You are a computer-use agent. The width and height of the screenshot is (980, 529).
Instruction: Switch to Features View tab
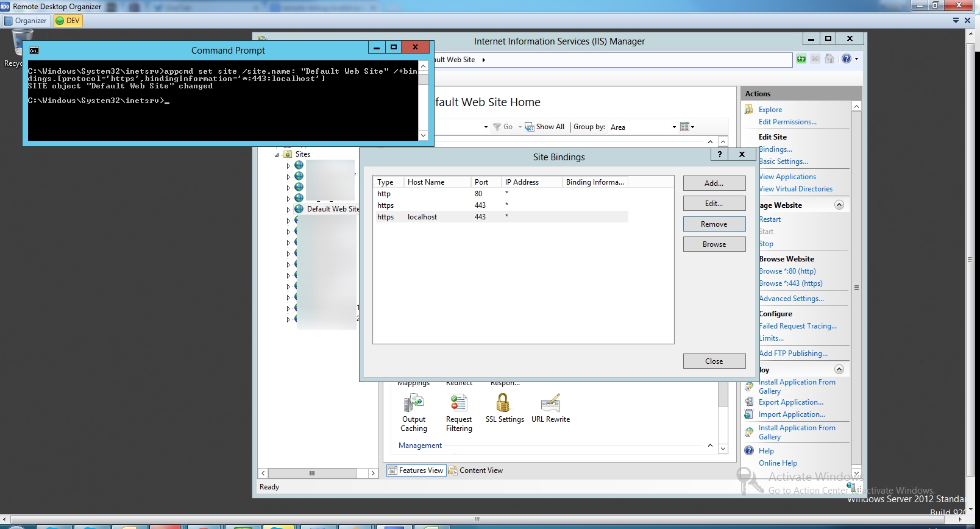tap(416, 470)
